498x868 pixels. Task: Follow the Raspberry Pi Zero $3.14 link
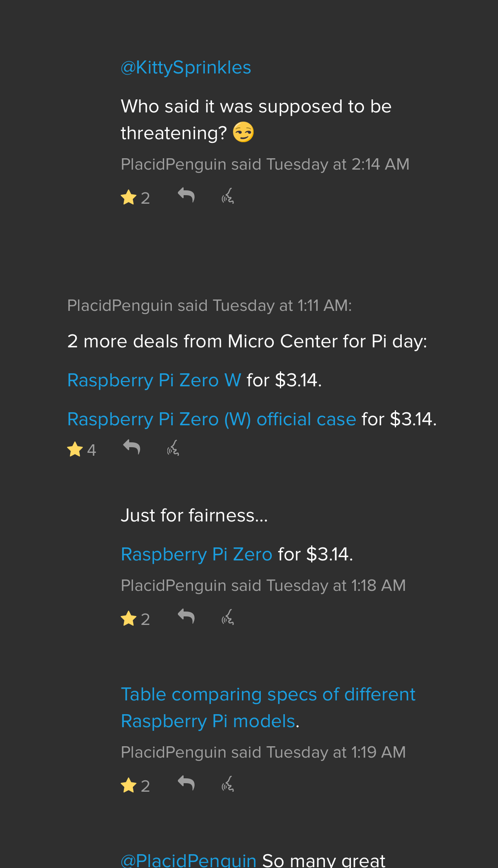(196, 554)
